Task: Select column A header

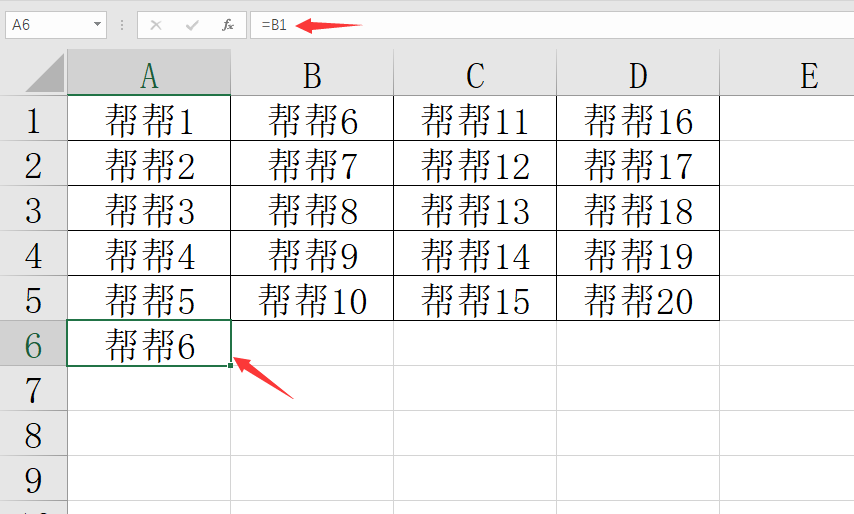Action: (149, 72)
